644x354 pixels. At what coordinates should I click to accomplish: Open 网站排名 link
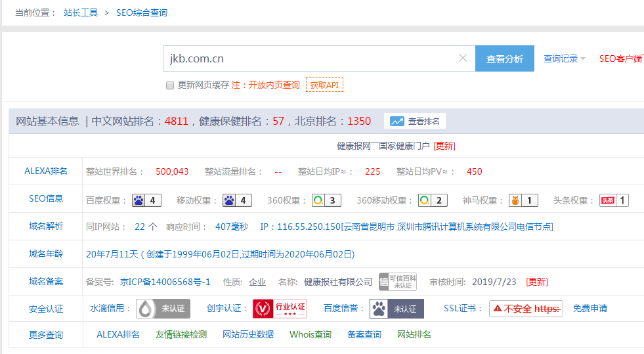click(x=414, y=335)
